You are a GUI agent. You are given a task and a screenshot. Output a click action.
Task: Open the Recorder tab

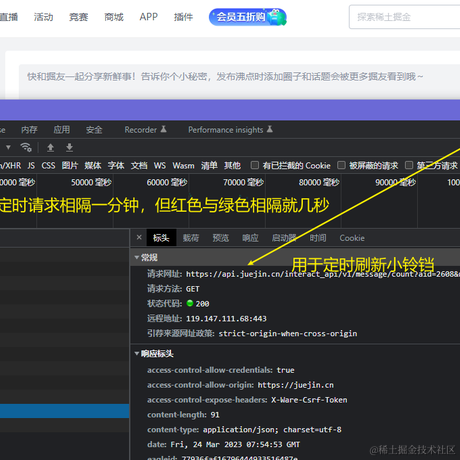(x=145, y=130)
